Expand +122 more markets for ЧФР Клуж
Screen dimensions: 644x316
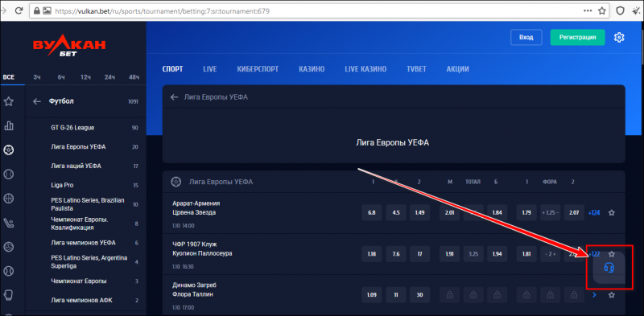(594, 254)
